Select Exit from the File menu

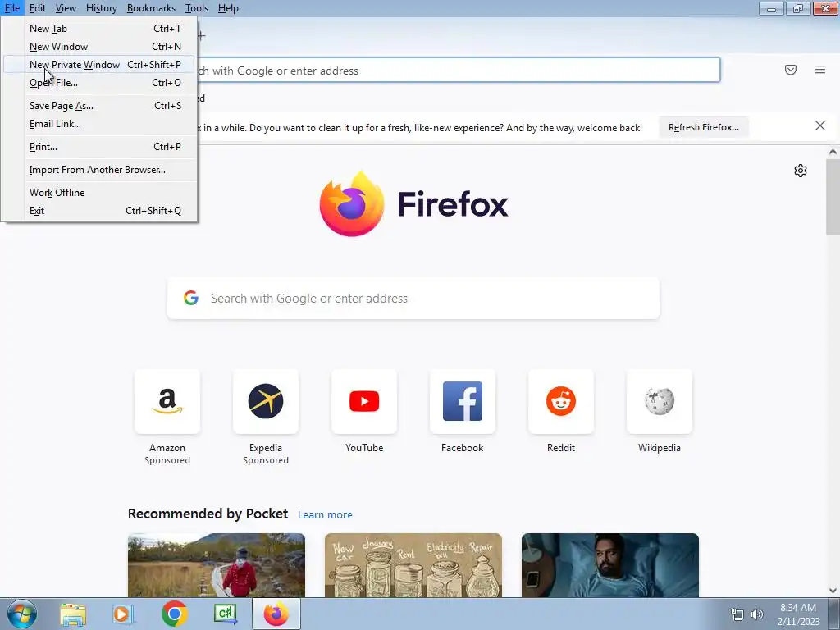click(99, 211)
